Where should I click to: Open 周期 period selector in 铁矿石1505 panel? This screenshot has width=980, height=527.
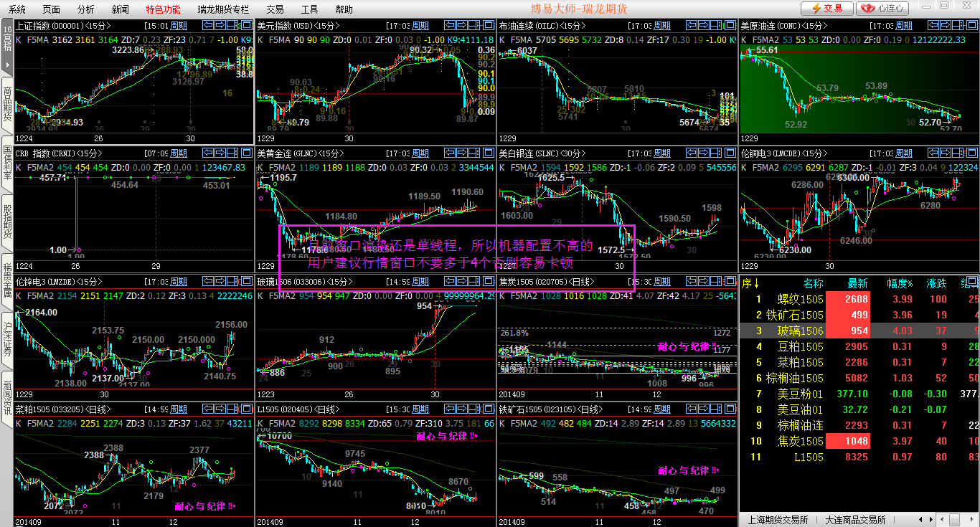pos(662,409)
